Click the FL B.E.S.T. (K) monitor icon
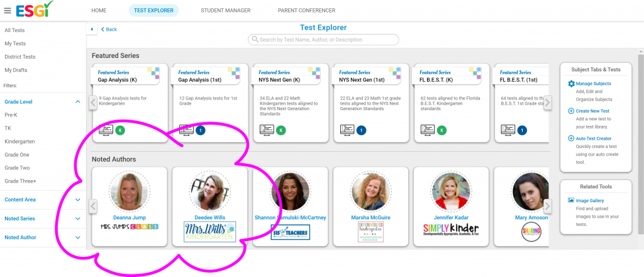 coord(428,130)
